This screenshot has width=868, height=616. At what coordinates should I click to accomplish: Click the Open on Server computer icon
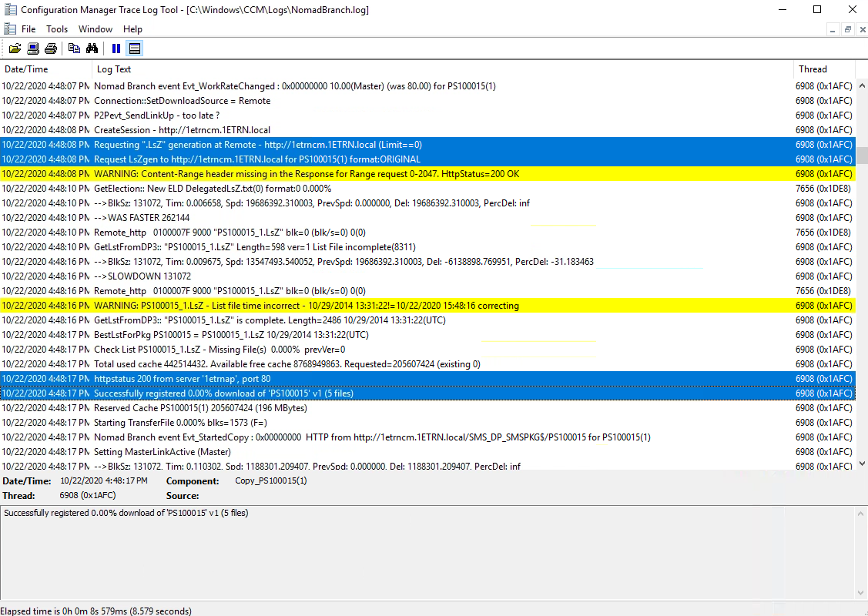(x=33, y=49)
